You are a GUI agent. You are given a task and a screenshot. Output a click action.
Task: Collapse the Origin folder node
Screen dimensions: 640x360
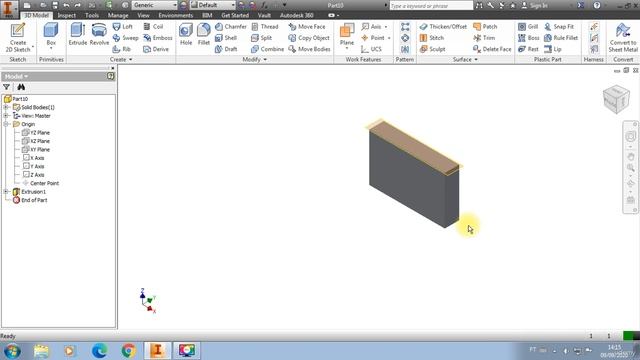pyautogui.click(x=6, y=124)
